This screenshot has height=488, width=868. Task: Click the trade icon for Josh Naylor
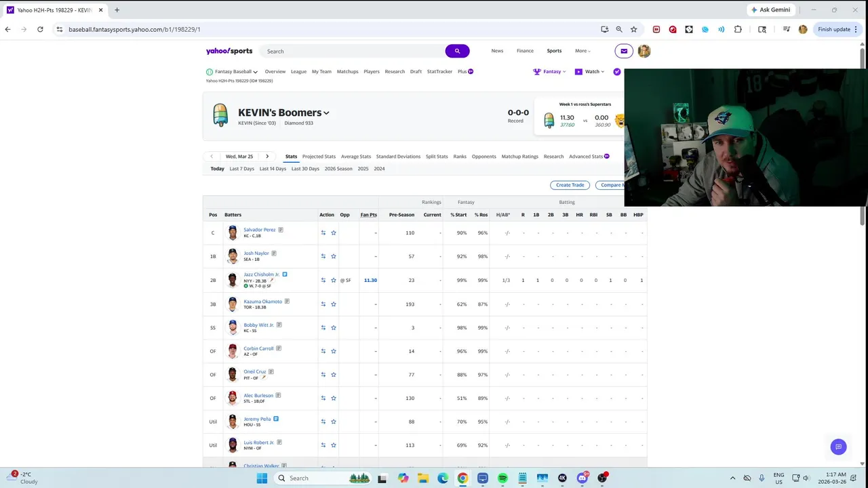pyautogui.click(x=323, y=256)
